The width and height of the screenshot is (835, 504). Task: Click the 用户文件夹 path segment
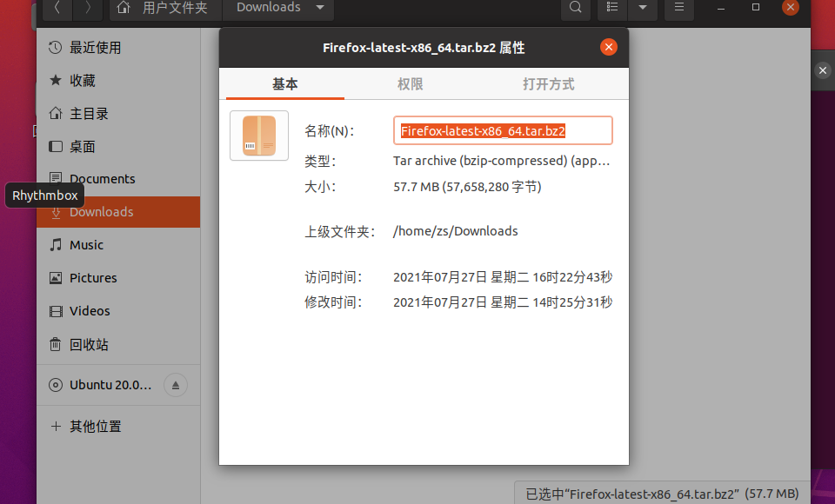[175, 8]
